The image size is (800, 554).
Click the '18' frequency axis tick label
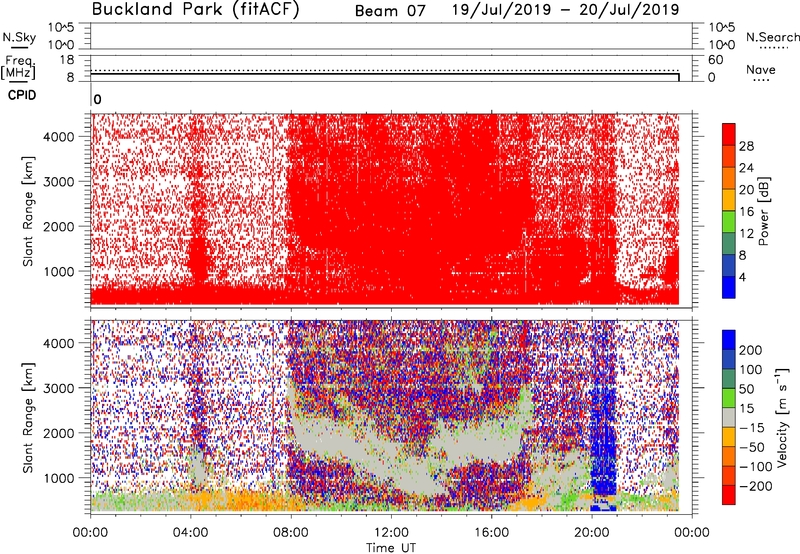(67, 60)
